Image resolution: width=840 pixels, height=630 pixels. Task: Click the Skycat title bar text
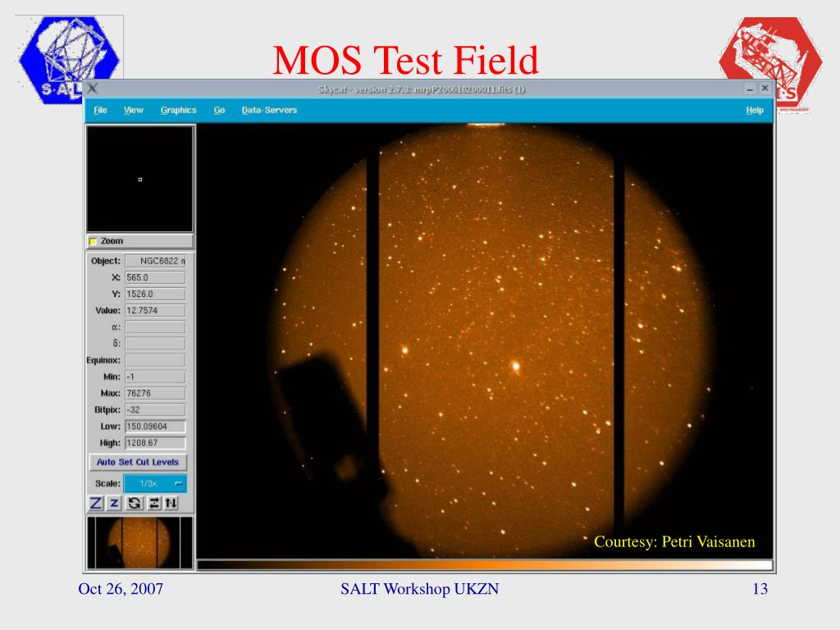coord(421,89)
